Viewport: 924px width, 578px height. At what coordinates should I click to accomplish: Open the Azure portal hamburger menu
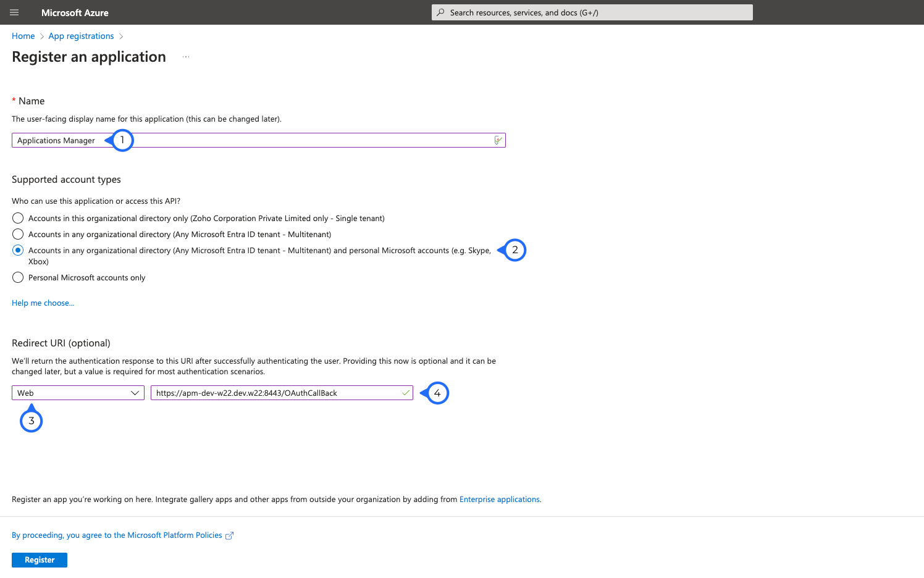[x=14, y=12]
